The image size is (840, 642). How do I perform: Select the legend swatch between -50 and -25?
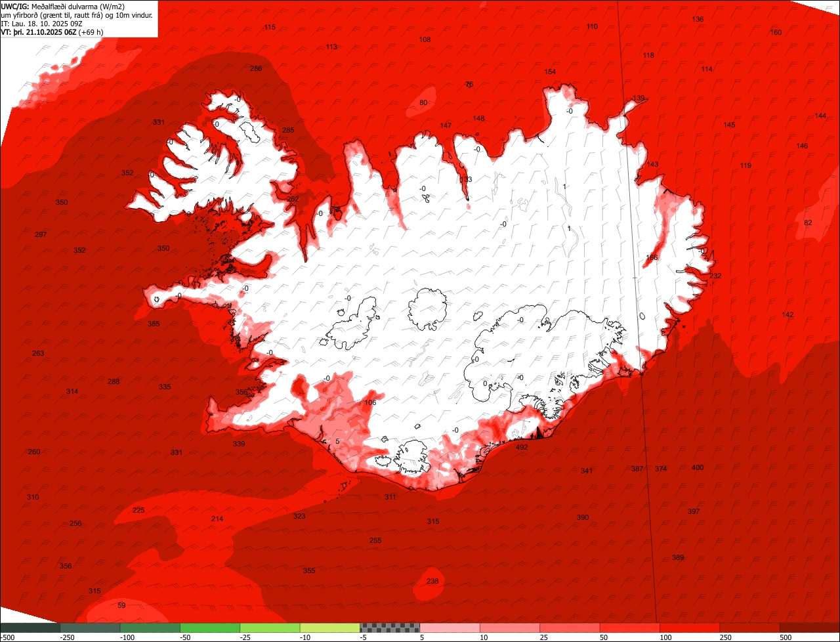click(210, 628)
